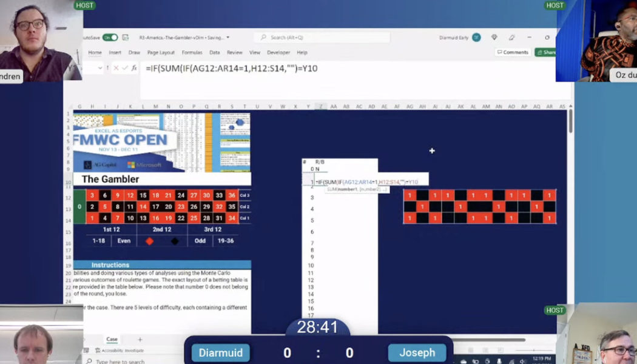Click the Save icon near AutoSave
The height and width of the screenshot is (364, 637).
[126, 36]
